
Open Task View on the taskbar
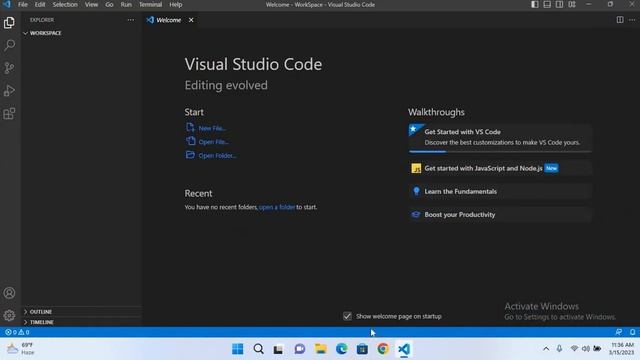point(279,349)
